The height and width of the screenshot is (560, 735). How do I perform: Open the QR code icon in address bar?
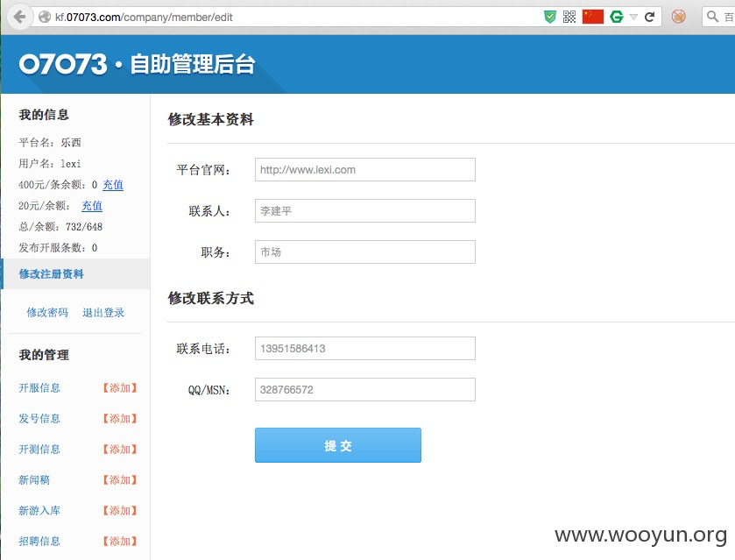pos(569,17)
